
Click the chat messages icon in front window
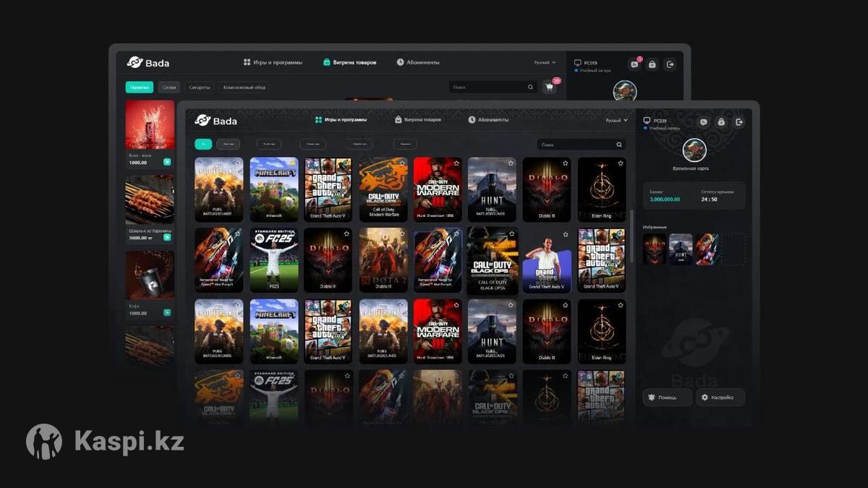click(703, 122)
